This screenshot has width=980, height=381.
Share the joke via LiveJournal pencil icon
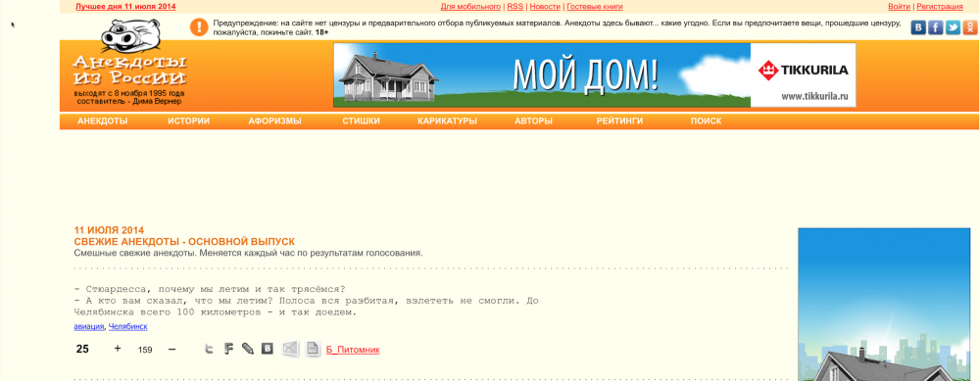[248, 349]
